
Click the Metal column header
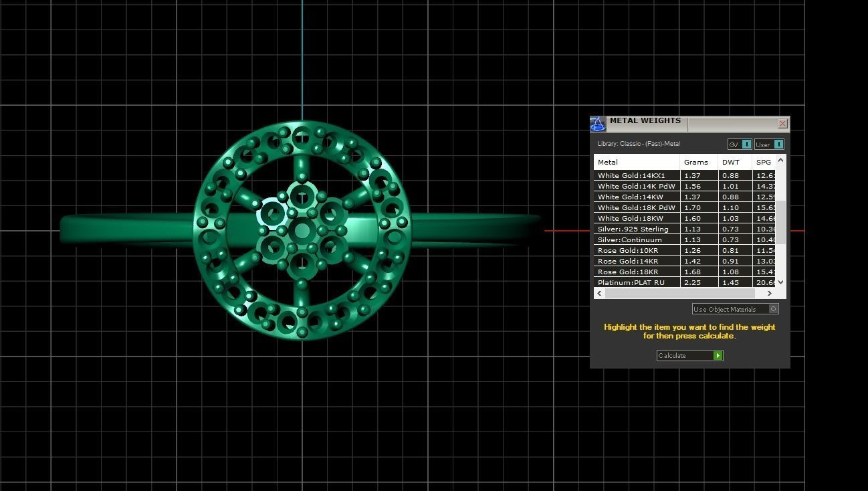point(637,162)
